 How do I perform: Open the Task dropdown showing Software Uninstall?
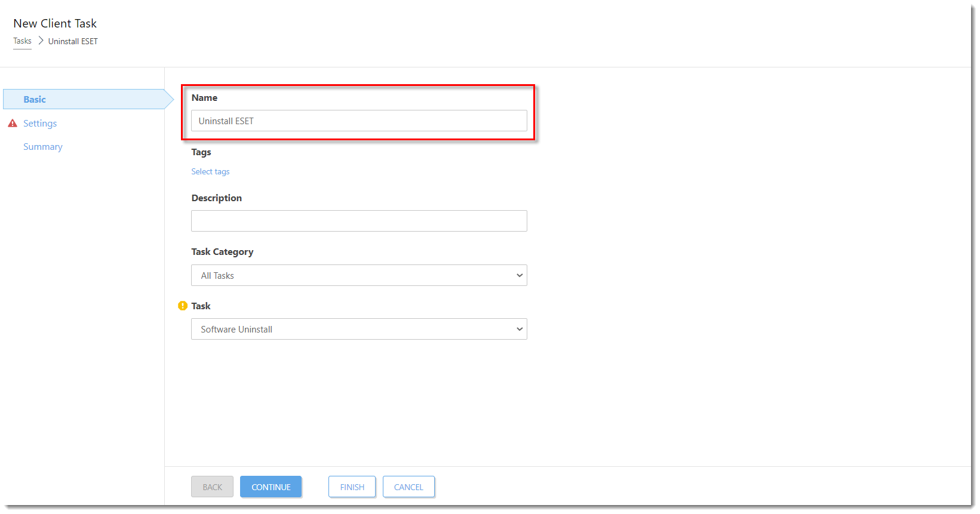tap(359, 329)
